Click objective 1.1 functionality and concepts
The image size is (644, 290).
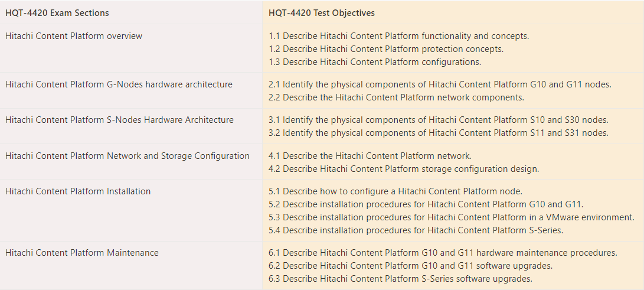pyautogui.click(x=399, y=36)
